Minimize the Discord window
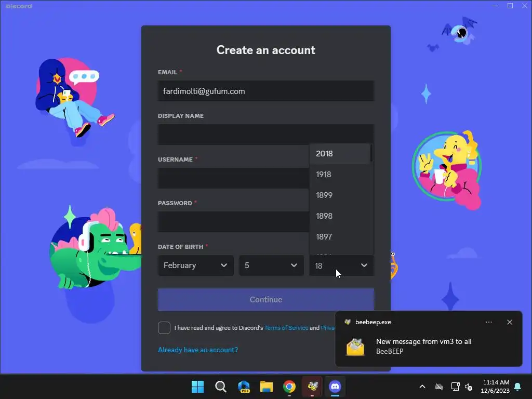The width and height of the screenshot is (532, 399). [x=495, y=6]
